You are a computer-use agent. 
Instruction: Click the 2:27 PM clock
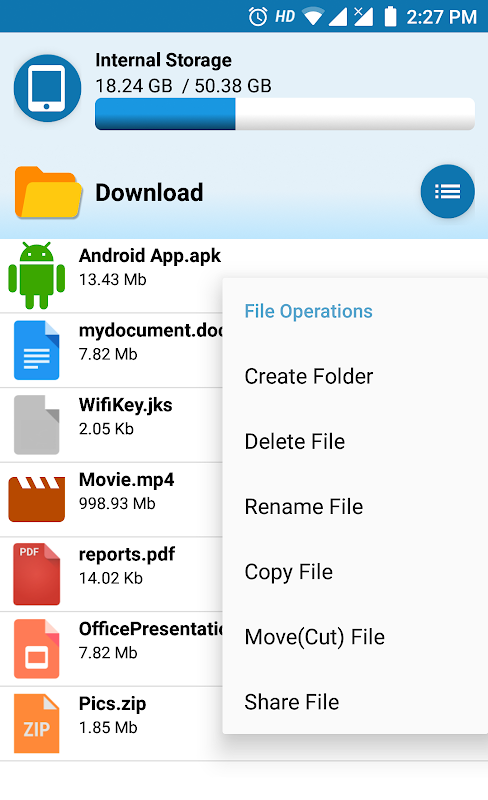(x=442, y=17)
